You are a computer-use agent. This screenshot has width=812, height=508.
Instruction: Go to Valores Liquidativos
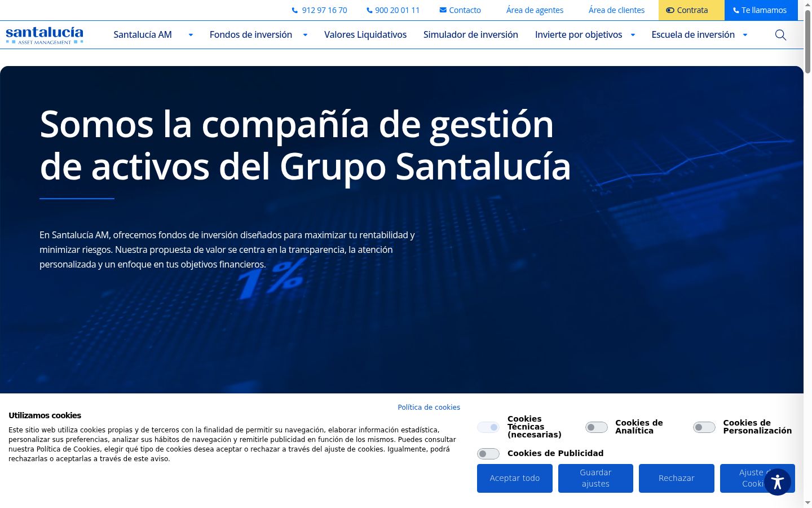[x=365, y=35]
